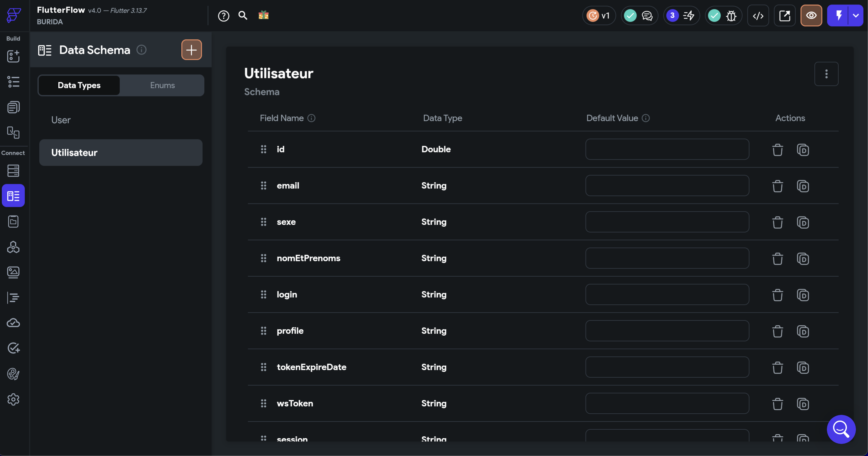The width and height of the screenshot is (868, 456).
Task: Select the active Data Schema sidebar icon
Action: (13, 195)
